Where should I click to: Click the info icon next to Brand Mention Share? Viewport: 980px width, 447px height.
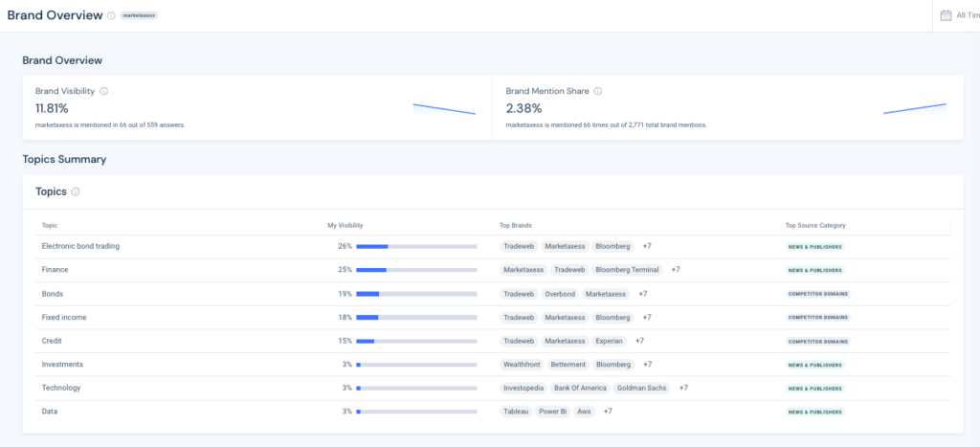click(x=597, y=91)
